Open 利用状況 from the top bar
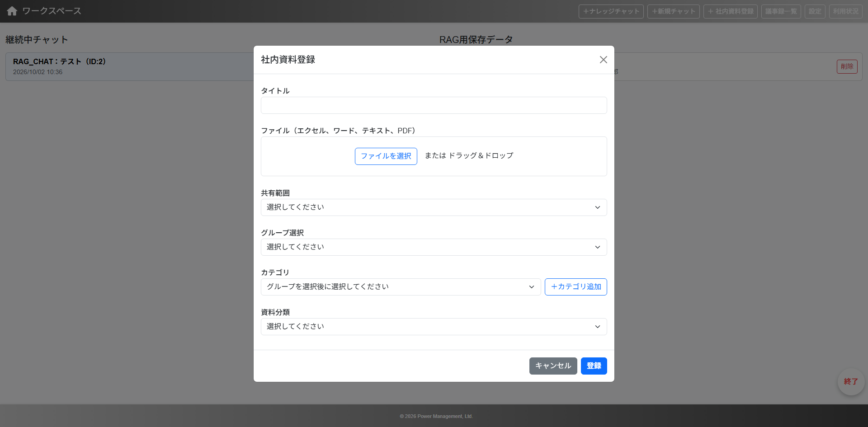The image size is (868, 427). [x=845, y=11]
